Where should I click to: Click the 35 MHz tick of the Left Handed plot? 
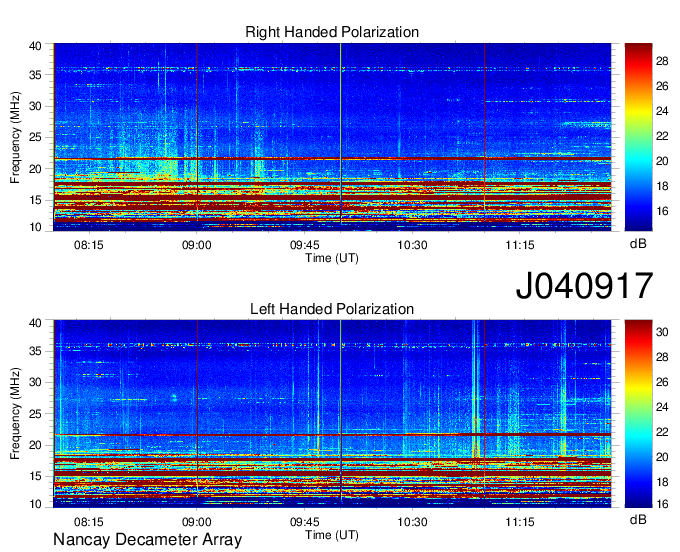tap(36, 351)
